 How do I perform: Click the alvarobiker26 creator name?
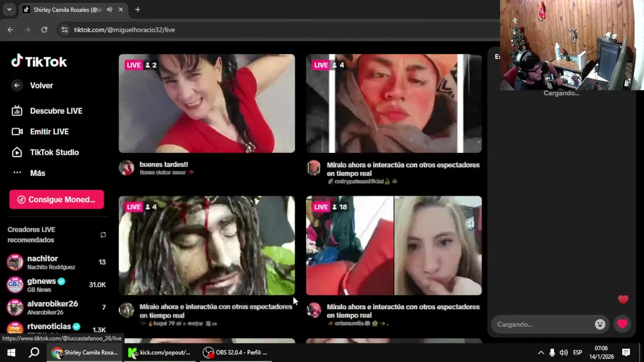[x=52, y=304]
